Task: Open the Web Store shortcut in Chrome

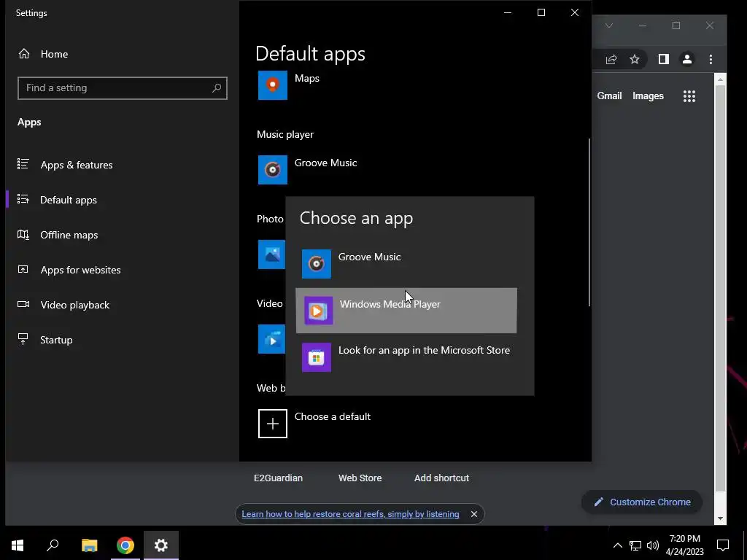Action: (x=360, y=478)
